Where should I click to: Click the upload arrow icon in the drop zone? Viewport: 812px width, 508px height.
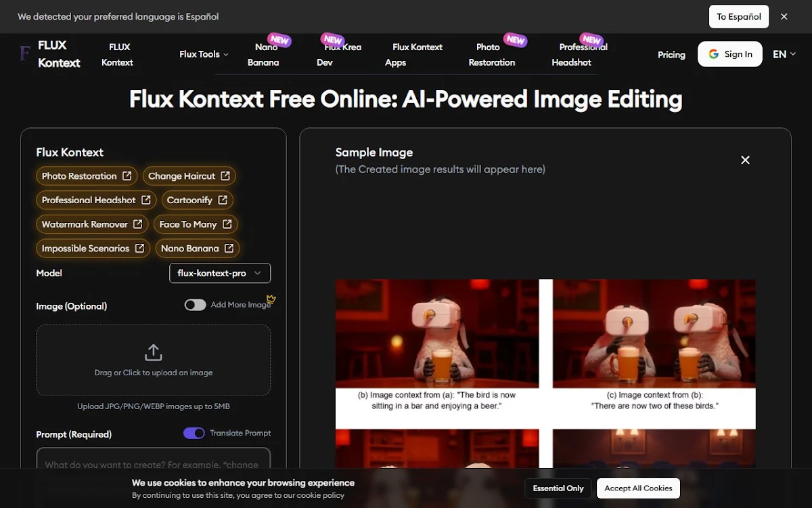coord(154,352)
